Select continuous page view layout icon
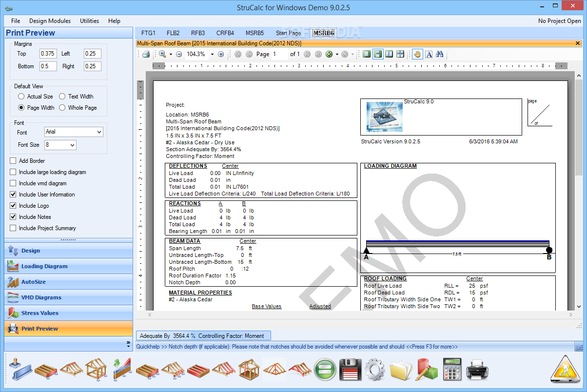The height and width of the screenshot is (392, 587). (x=378, y=54)
